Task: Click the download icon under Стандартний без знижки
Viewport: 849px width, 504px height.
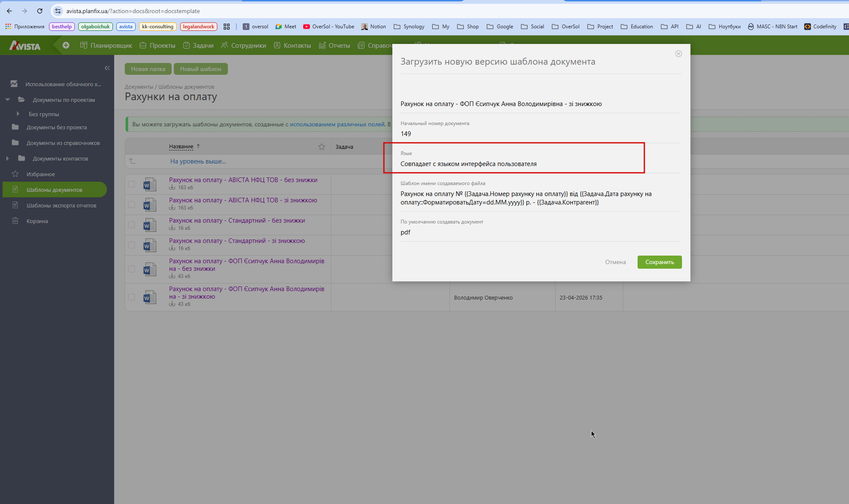Action: pos(172,228)
